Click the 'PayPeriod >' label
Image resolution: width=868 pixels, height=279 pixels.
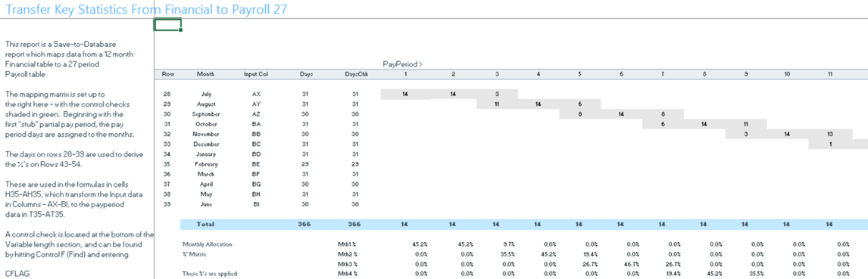(402, 64)
